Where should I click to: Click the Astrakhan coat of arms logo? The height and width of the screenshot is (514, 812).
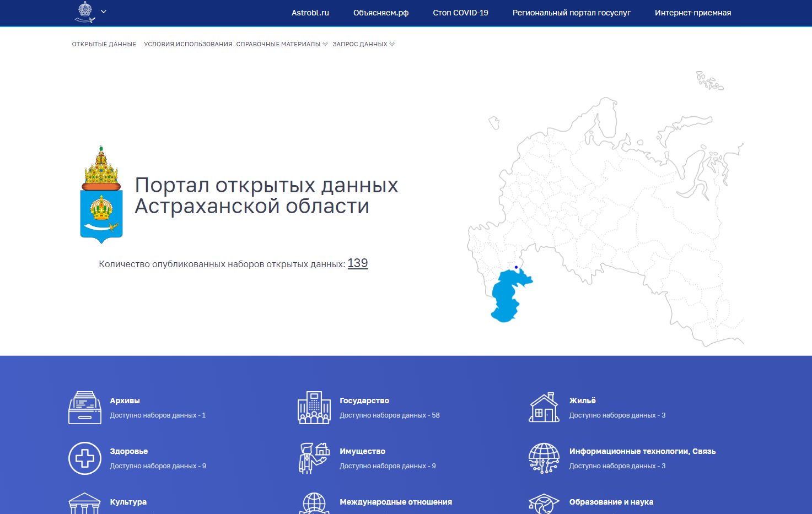coord(101,196)
